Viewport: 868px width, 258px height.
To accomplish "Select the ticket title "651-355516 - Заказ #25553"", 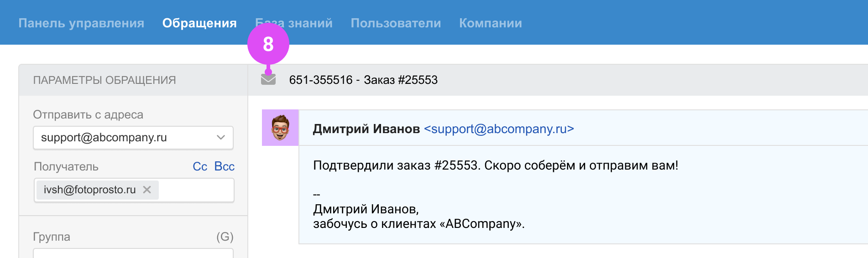I will coord(363,80).
